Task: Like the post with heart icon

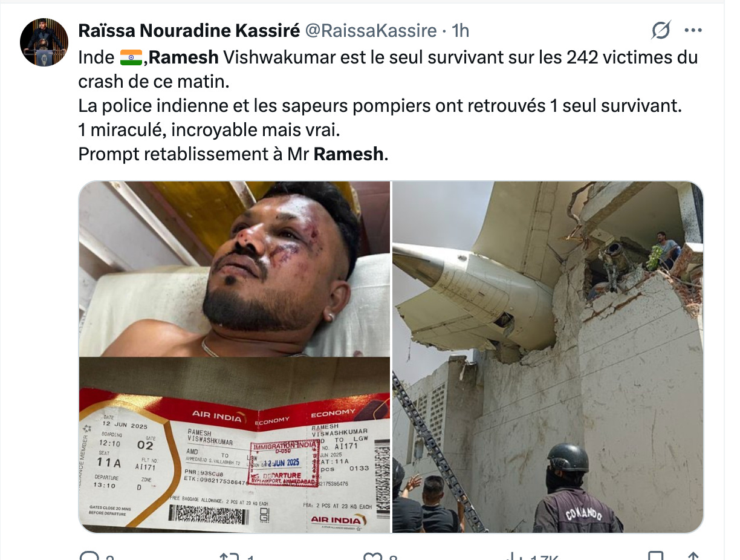Action: coord(372,556)
